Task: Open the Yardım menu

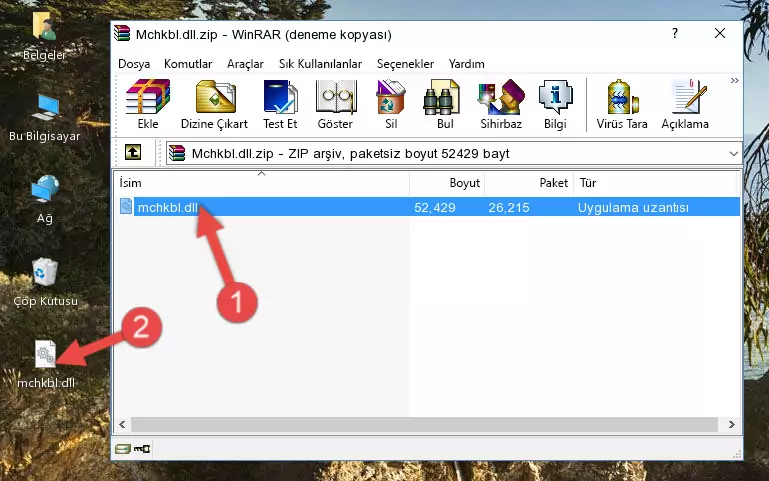Action: tap(466, 64)
